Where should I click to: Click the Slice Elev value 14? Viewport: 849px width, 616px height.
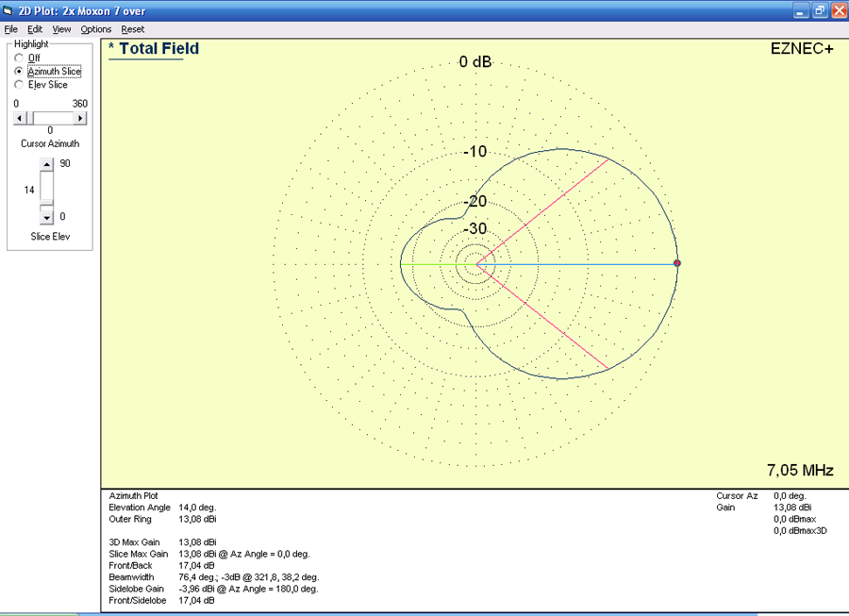pyautogui.click(x=29, y=190)
